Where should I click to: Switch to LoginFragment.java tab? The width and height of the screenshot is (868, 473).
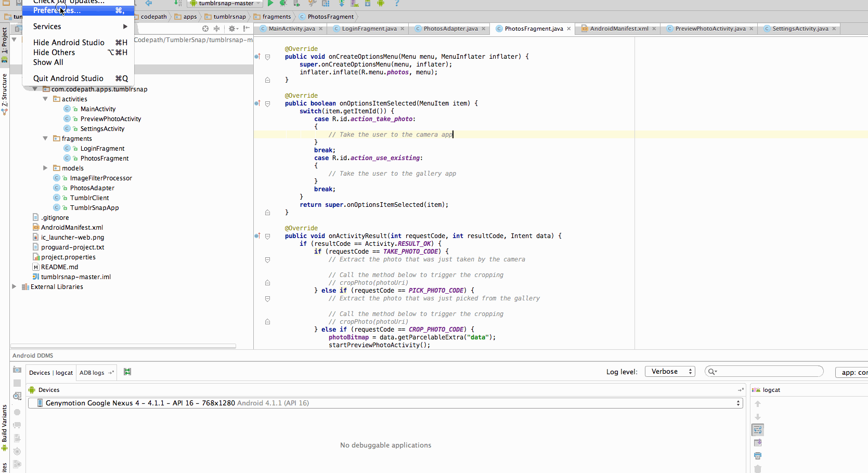click(369, 29)
